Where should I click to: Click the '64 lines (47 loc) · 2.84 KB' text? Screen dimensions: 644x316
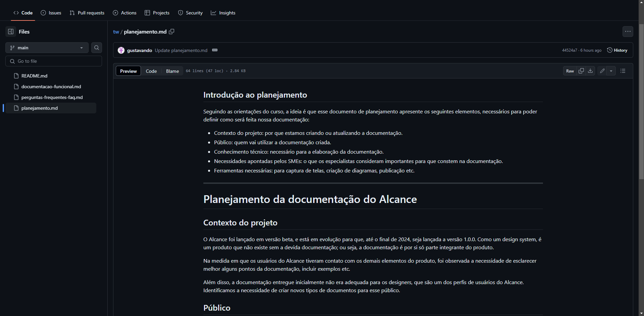[x=215, y=71]
